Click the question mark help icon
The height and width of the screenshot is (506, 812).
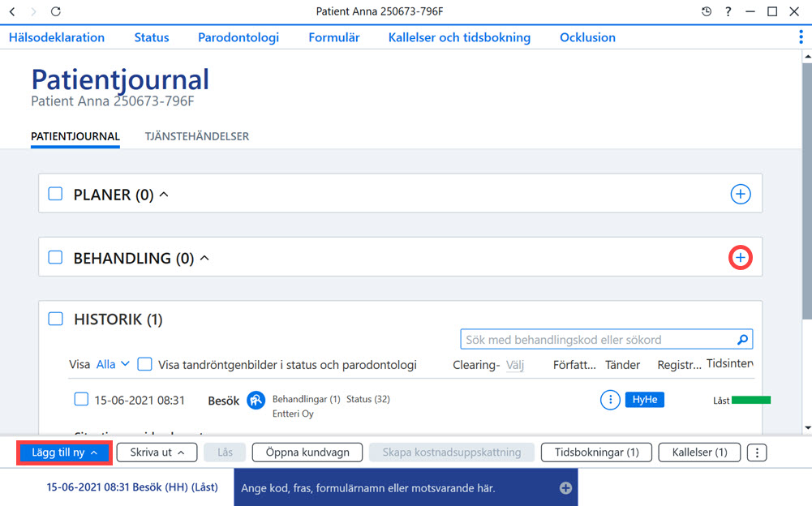(x=728, y=11)
